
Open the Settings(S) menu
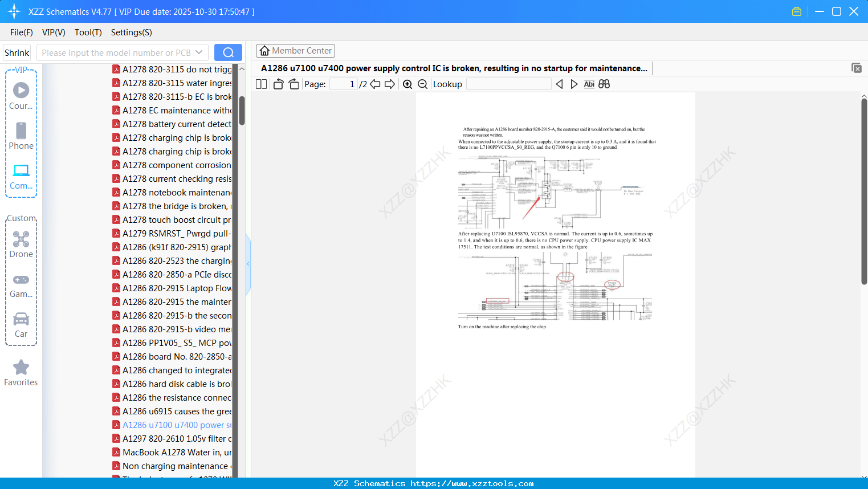click(x=132, y=32)
